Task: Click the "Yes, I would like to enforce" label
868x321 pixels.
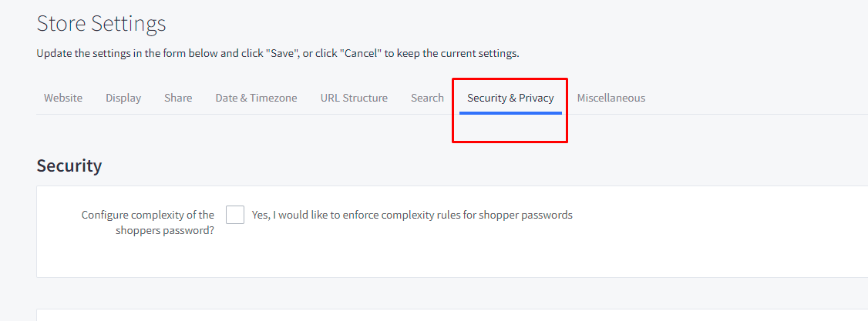Action: pos(324,215)
